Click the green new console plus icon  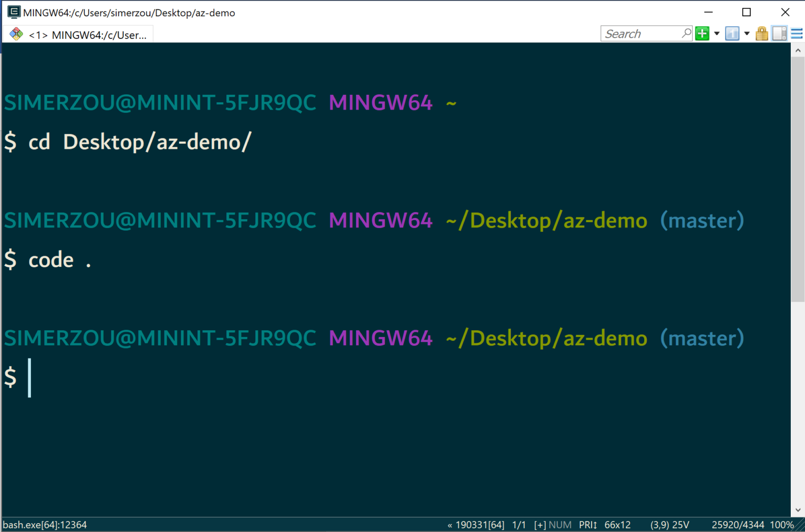702,34
